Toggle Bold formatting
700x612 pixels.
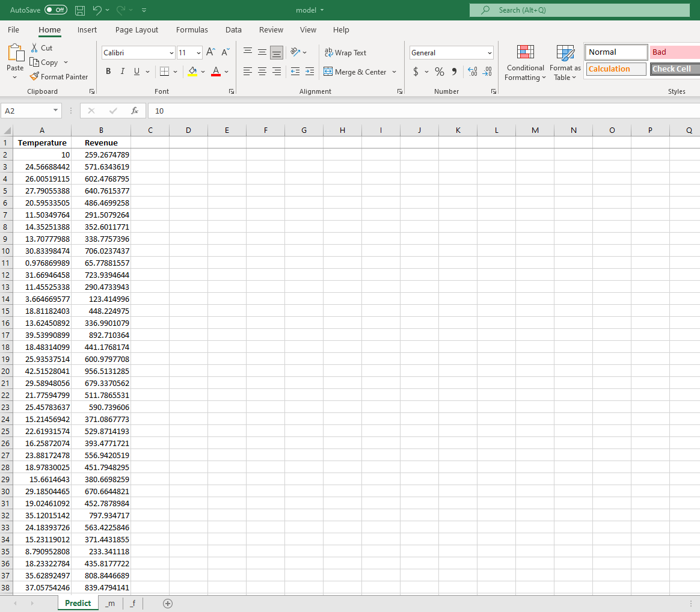coord(108,72)
